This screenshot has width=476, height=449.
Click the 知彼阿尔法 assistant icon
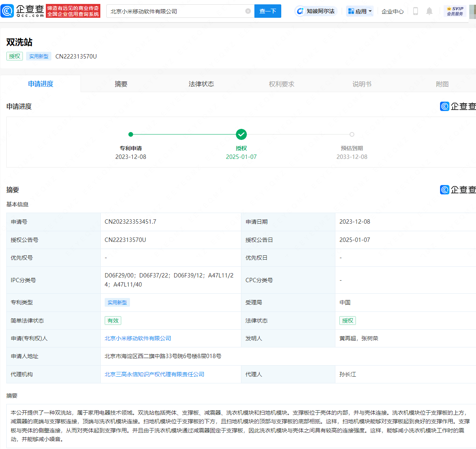[x=300, y=11]
